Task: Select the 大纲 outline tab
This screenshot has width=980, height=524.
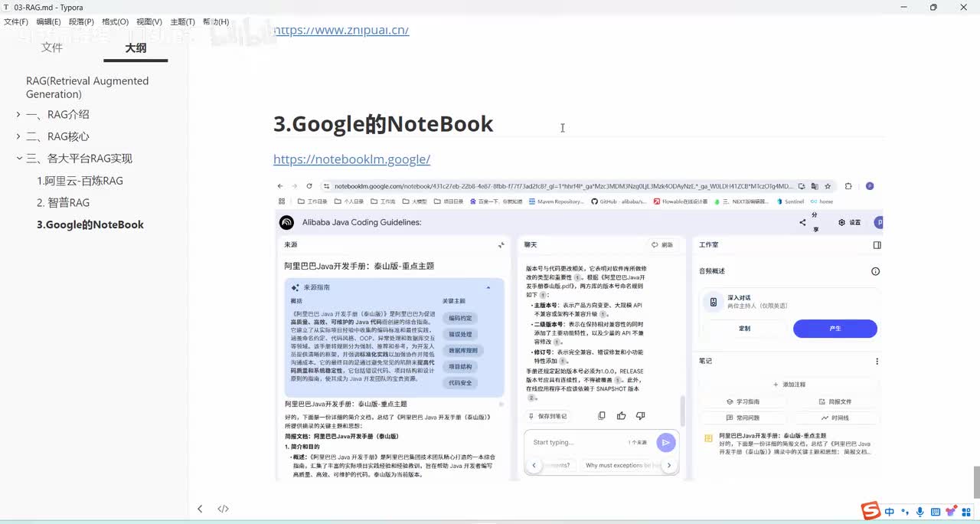Action: coord(136,47)
